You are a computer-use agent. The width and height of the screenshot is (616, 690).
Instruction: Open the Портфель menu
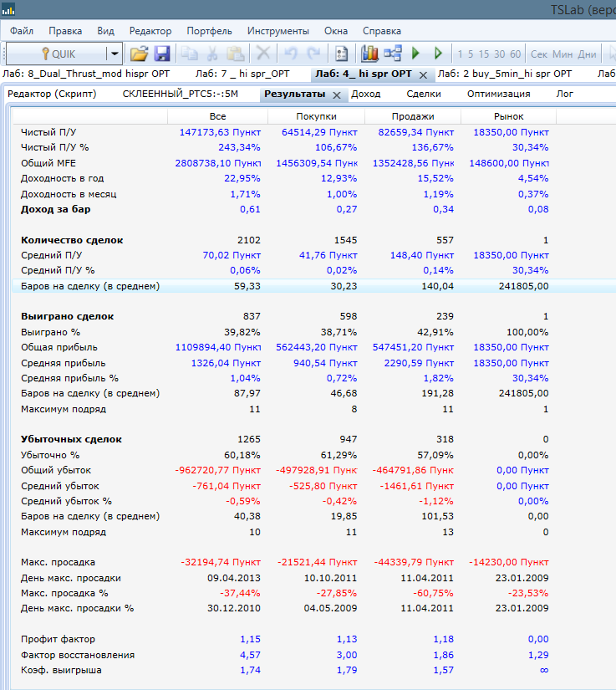(209, 31)
